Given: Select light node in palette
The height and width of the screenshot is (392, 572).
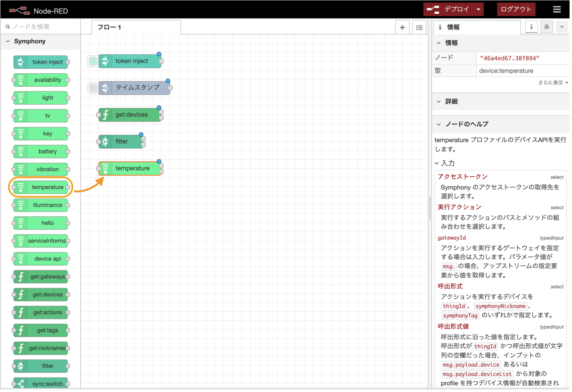Looking at the screenshot, I should 41,98.
